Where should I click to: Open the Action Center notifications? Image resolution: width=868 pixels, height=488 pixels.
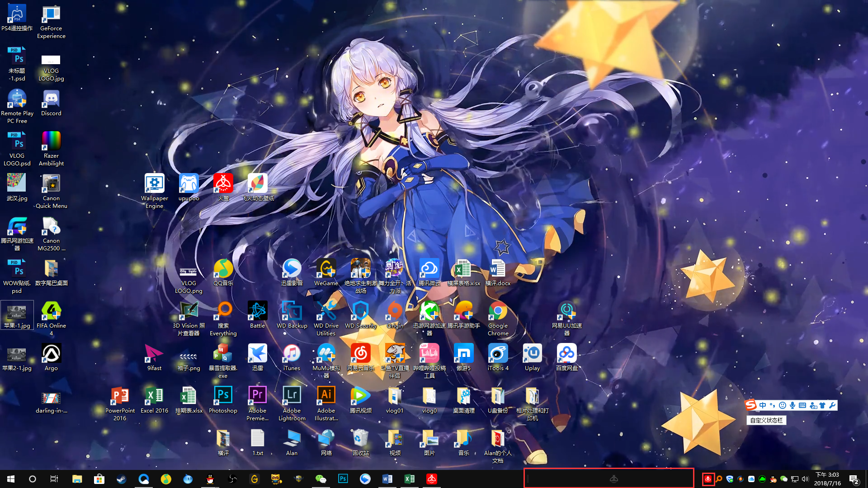click(854, 479)
